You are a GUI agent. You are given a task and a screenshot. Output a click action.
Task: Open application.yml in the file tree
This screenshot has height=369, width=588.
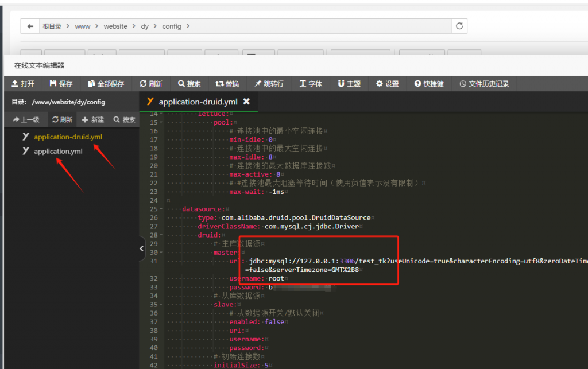coord(57,152)
